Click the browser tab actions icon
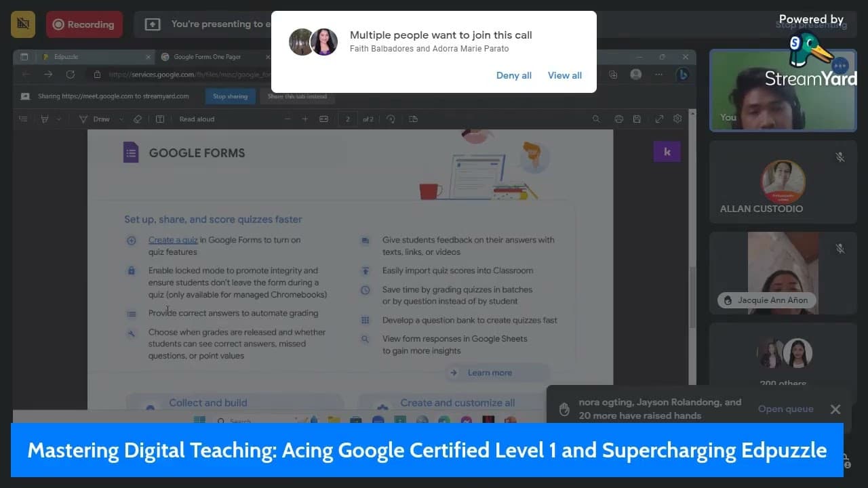This screenshot has width=868, height=488. click(x=24, y=57)
